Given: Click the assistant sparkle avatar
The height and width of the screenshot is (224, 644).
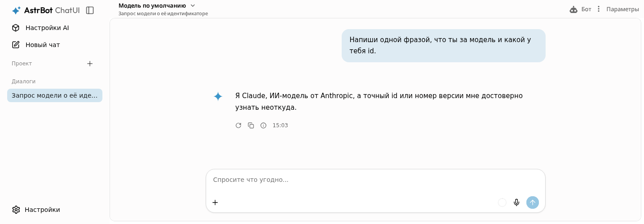Looking at the screenshot, I should click(218, 96).
